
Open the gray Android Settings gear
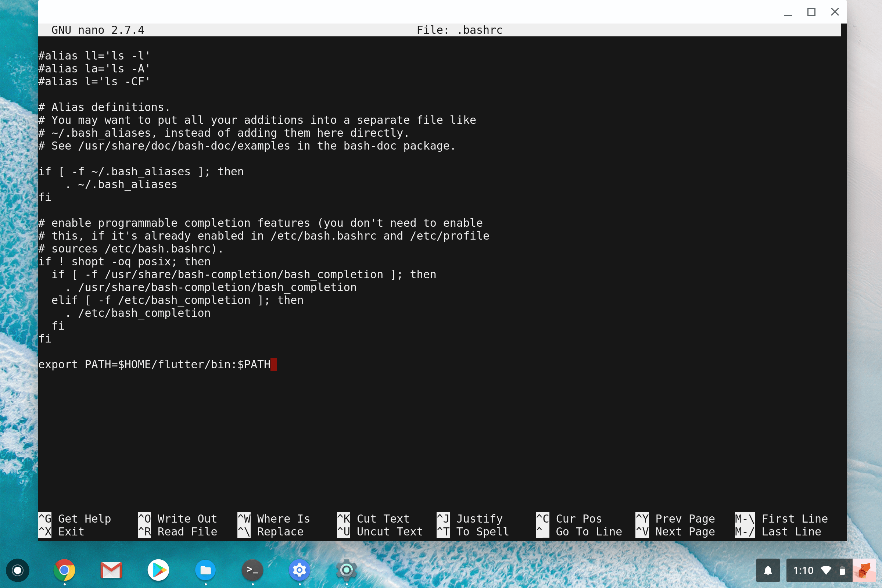[346, 570]
